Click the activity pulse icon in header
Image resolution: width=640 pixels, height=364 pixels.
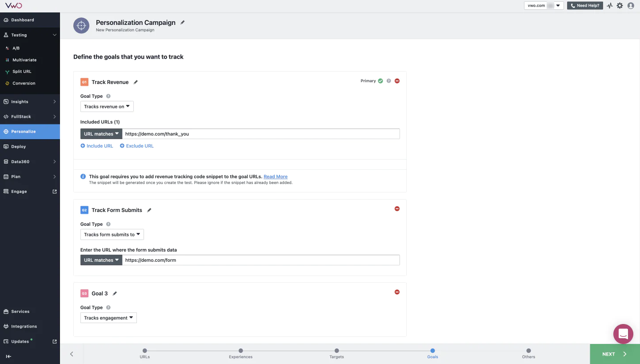610,6
